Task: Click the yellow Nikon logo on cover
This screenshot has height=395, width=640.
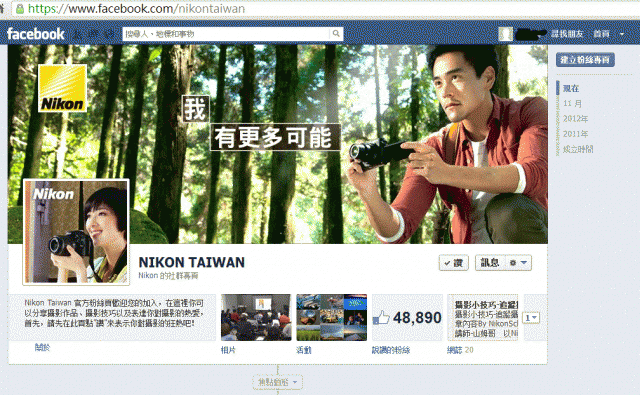Action: tap(62, 88)
